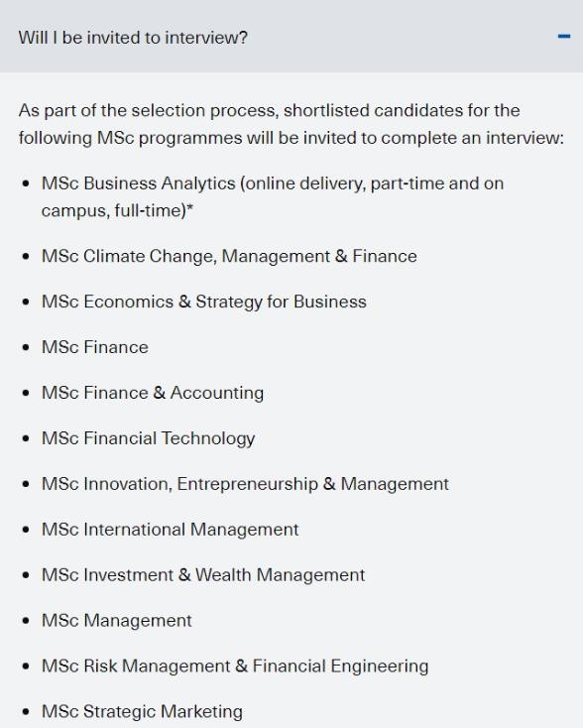Select MSc Finance & Accounting item
The height and width of the screenshot is (728, 583).
(153, 393)
